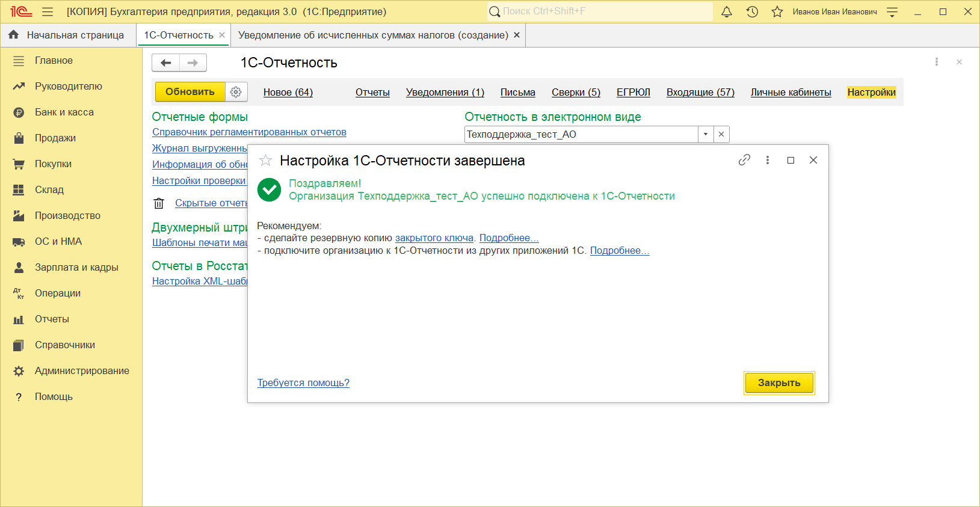Switch to Начальная страница tab
The width and height of the screenshot is (980, 507).
click(x=69, y=35)
